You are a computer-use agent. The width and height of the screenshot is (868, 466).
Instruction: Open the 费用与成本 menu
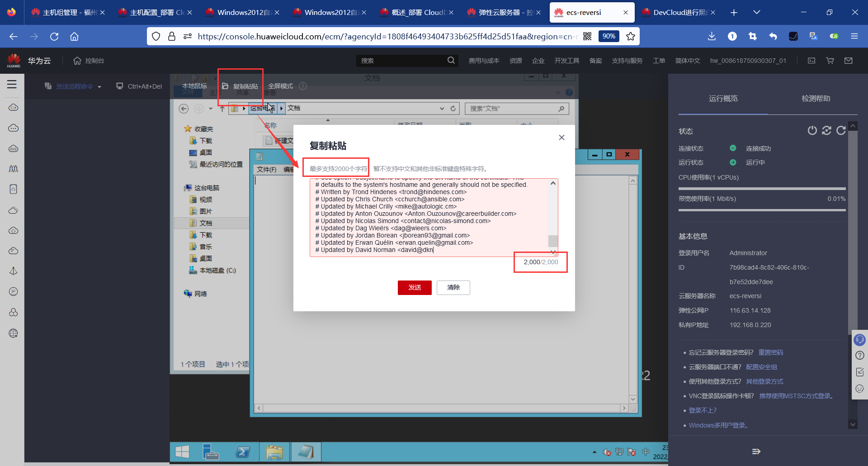(484, 61)
